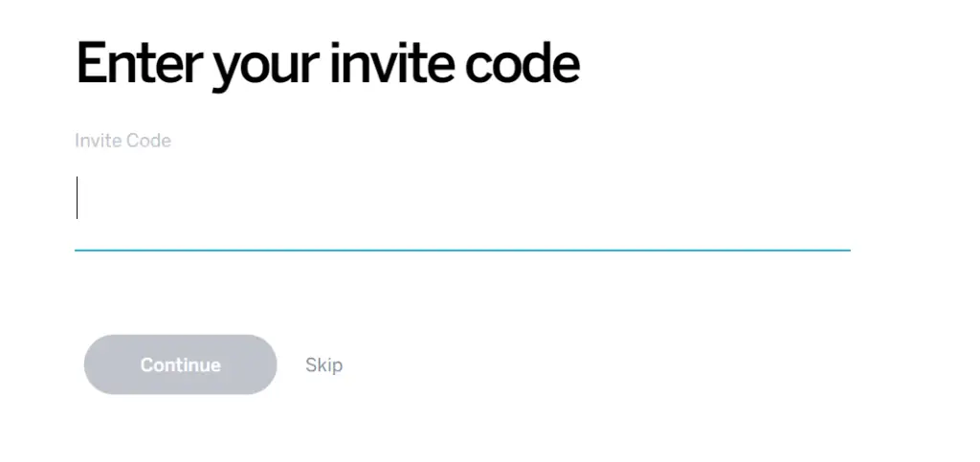
Task: Click the disabled Continue button
Action: [181, 364]
